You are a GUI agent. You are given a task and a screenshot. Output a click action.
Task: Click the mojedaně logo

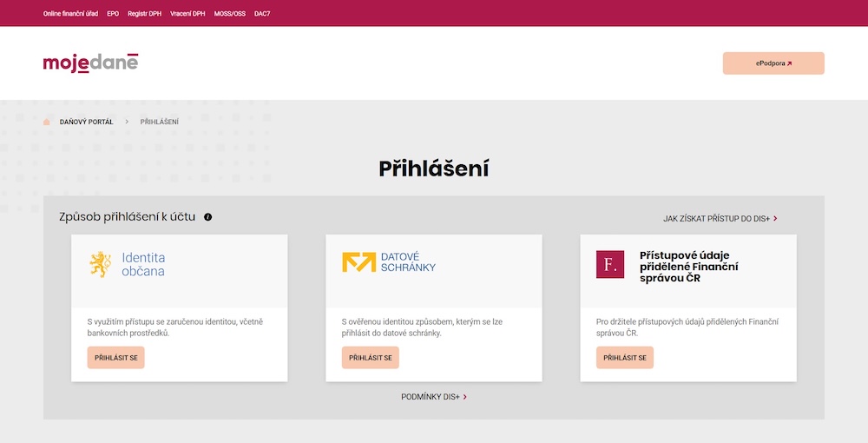[x=90, y=63]
